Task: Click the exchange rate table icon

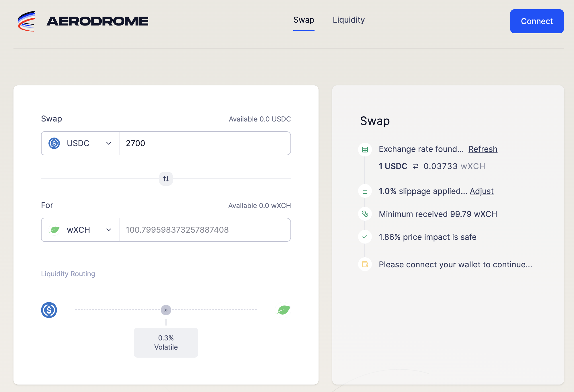Action: pos(365,150)
